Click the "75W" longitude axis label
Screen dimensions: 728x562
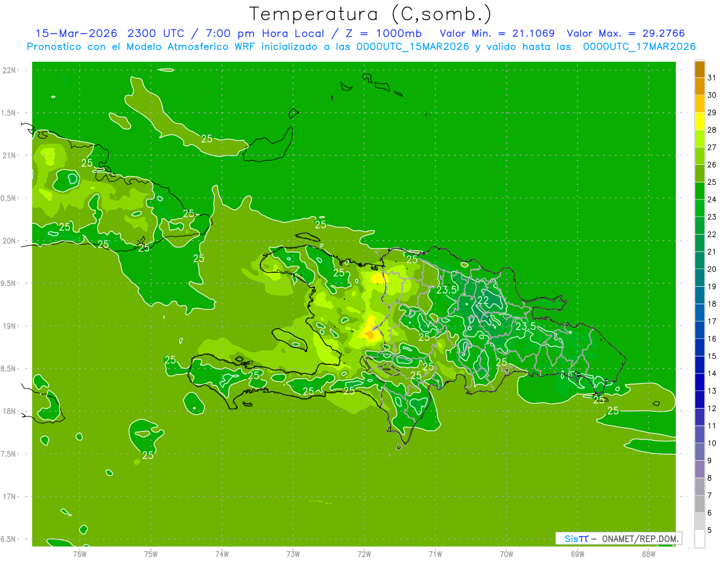pyautogui.click(x=151, y=554)
